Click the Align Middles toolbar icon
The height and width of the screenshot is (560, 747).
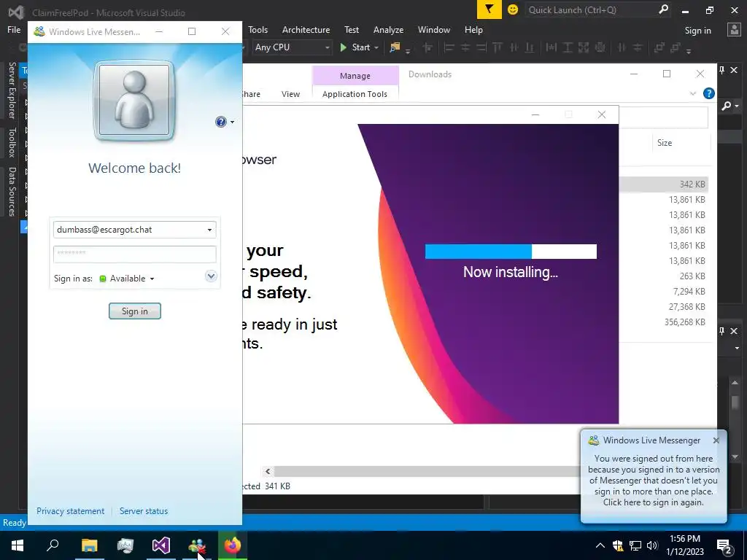click(x=514, y=47)
